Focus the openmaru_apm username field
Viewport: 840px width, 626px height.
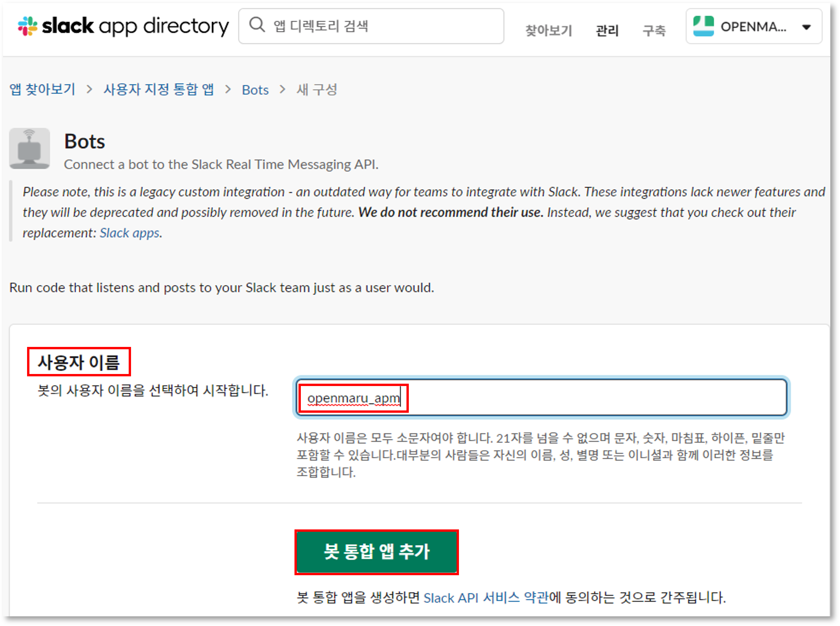click(x=542, y=398)
